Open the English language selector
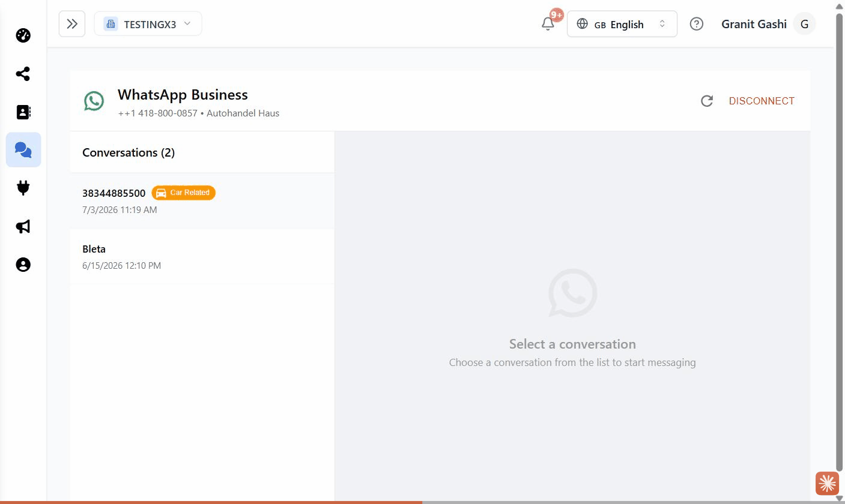The width and height of the screenshot is (845, 504). coord(622,24)
